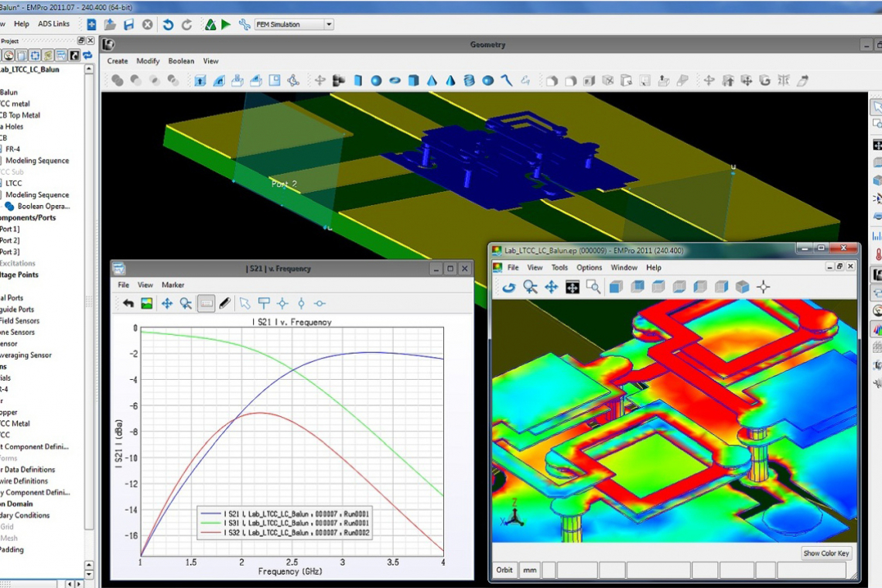
Task: Click the cancel X circle icon in main toolbar
Action: tap(147, 25)
